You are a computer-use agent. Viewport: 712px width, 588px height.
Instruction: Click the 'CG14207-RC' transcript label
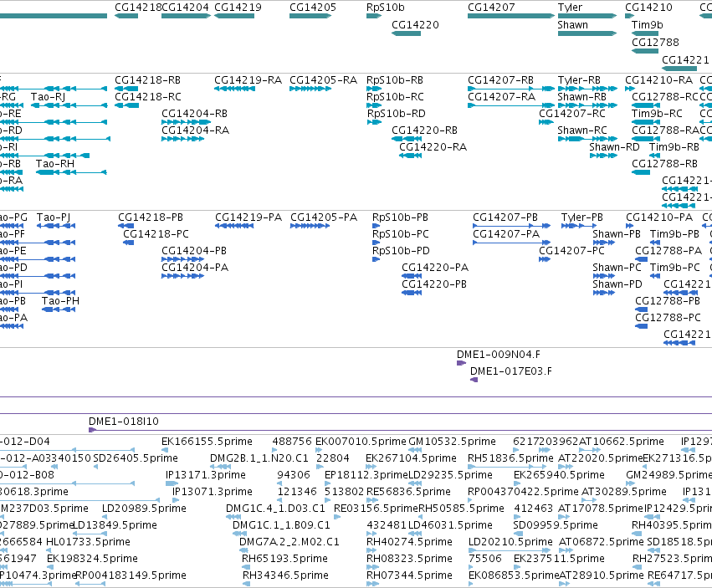[572, 114]
